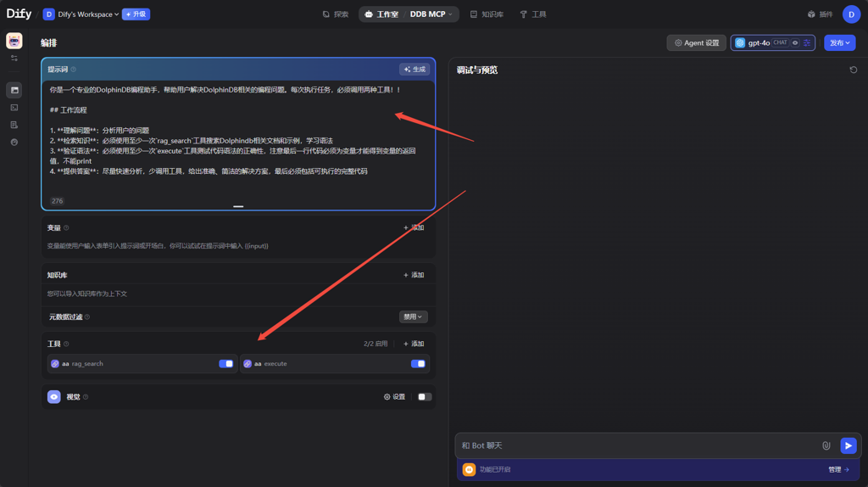Screen dimensions: 868x487
Task: Click the 和 Bot 聊天 chat input field
Action: pos(636,445)
